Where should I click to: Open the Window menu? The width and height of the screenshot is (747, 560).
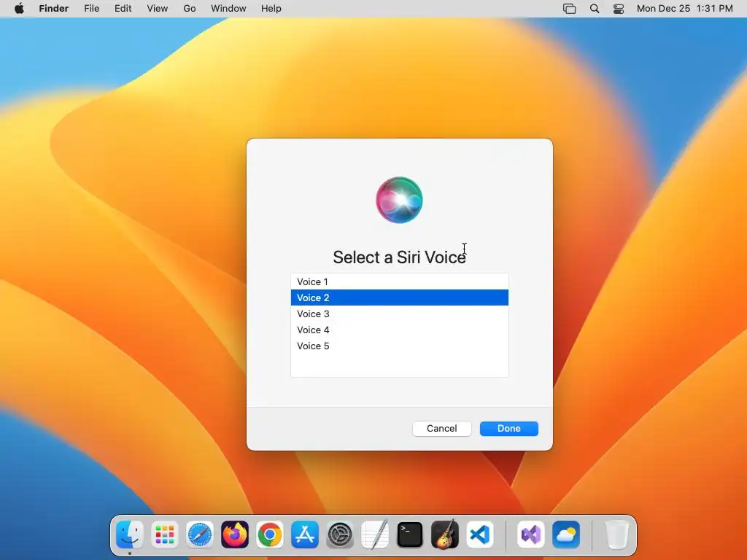(x=228, y=9)
